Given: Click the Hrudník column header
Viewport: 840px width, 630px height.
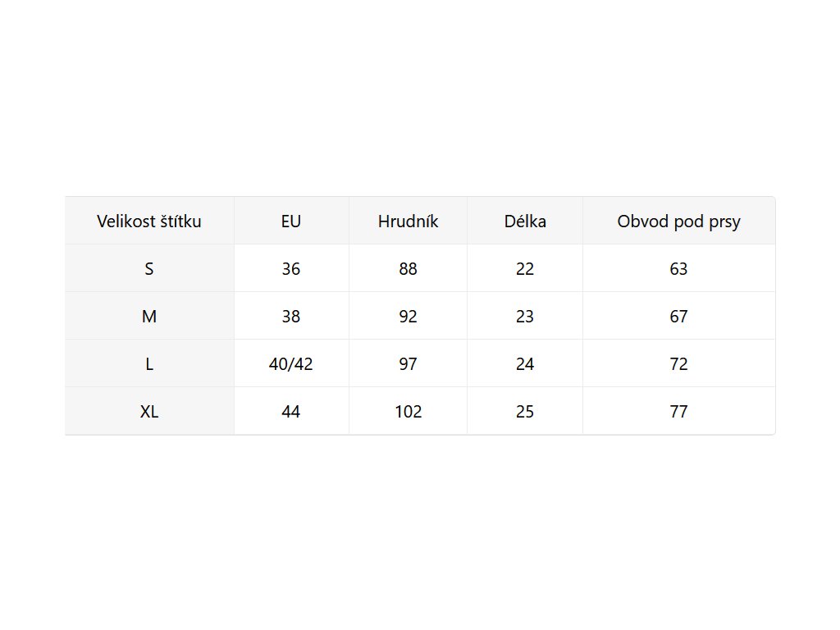Looking at the screenshot, I should [408, 221].
